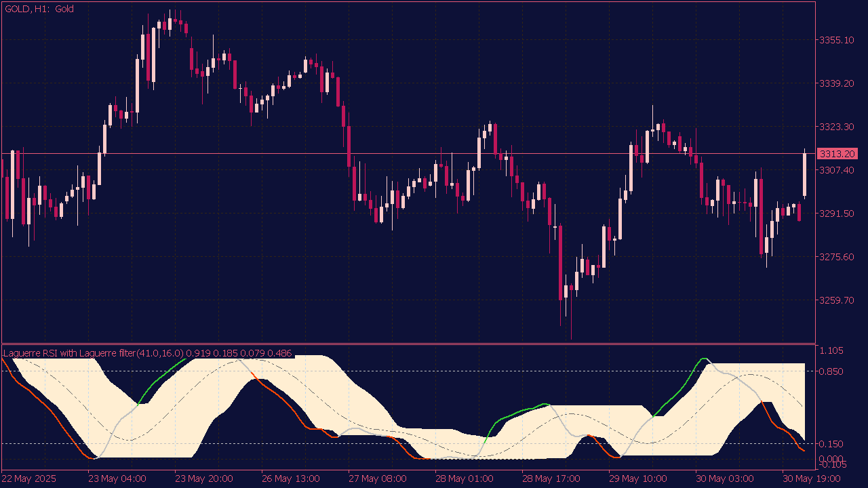Click the 3355.10 price axis label
Viewport: 868px width, 488px height.
(x=837, y=40)
